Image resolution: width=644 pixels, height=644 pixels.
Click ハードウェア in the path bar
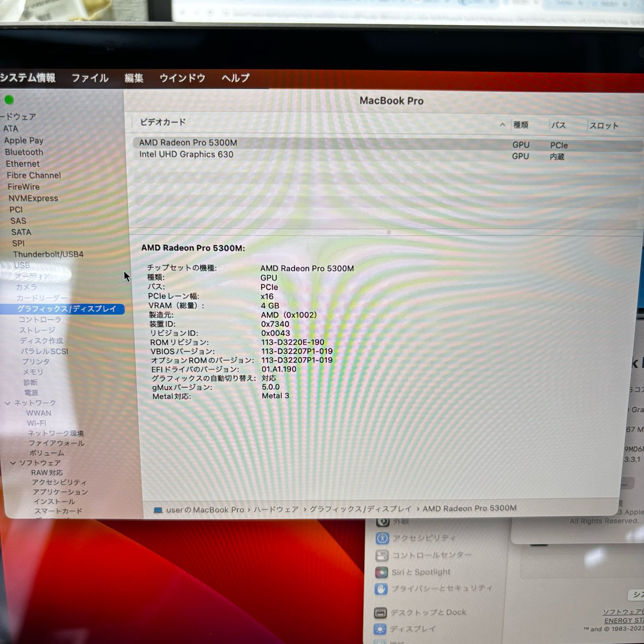[x=276, y=509]
